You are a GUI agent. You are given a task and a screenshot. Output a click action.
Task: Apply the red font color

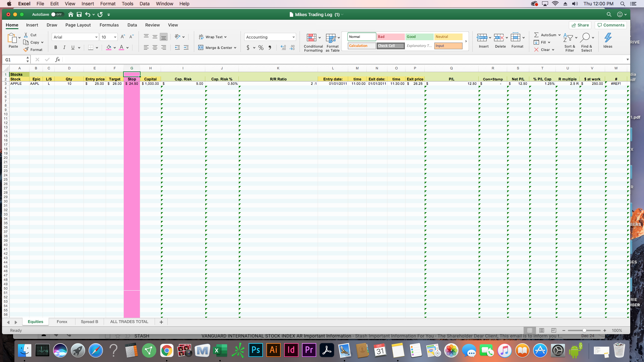click(121, 48)
